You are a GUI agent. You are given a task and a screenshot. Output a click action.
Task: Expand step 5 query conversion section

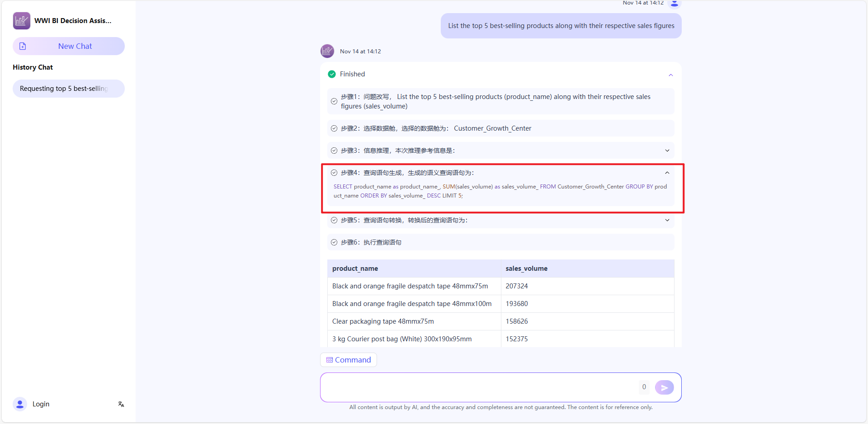point(667,220)
